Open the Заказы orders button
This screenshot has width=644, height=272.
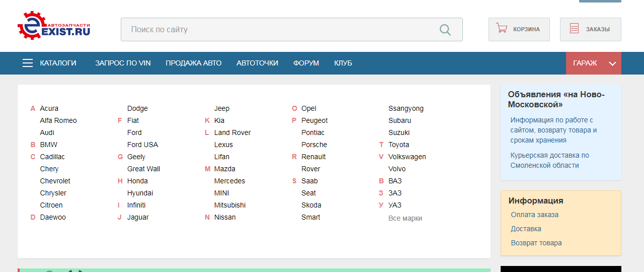[590, 29]
